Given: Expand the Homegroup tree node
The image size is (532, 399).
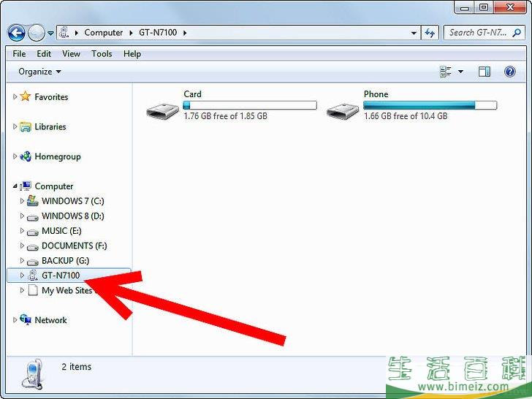Looking at the screenshot, I should pos(15,156).
